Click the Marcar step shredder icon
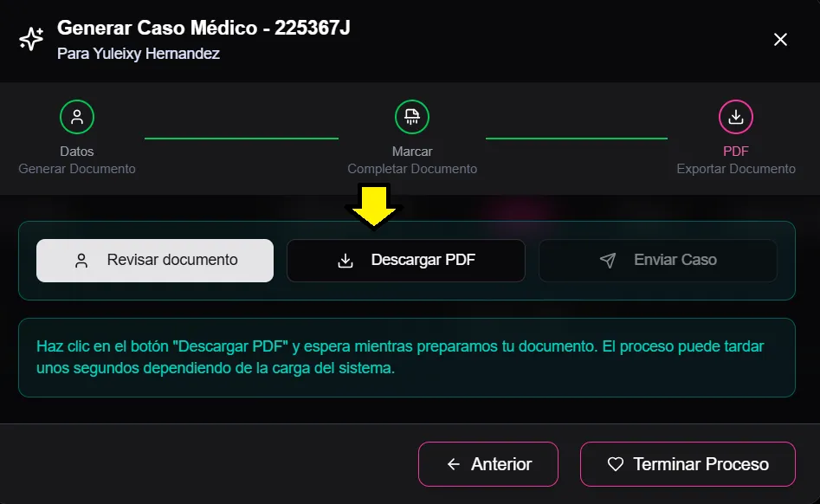Viewport: 820px width, 504px height. (412, 117)
